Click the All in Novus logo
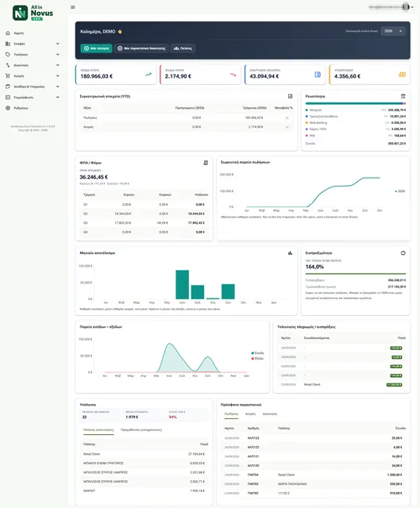This screenshot has width=420, height=508. (33, 13)
